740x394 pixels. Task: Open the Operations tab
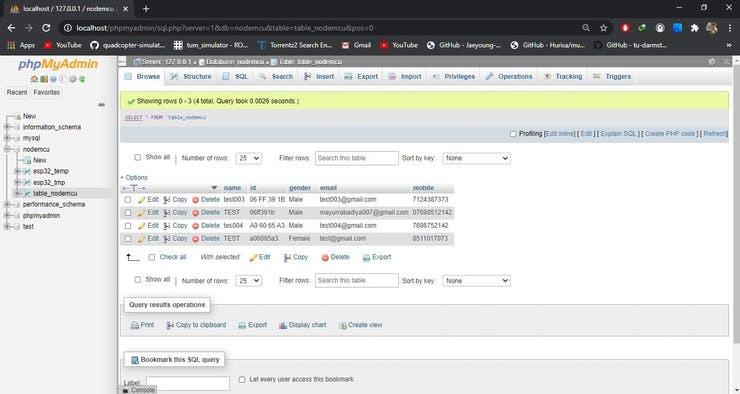pyautogui.click(x=509, y=76)
